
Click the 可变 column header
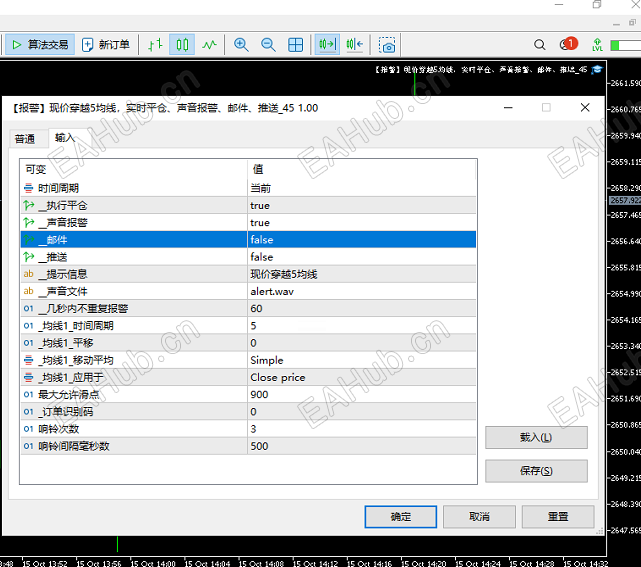[x=133, y=169]
